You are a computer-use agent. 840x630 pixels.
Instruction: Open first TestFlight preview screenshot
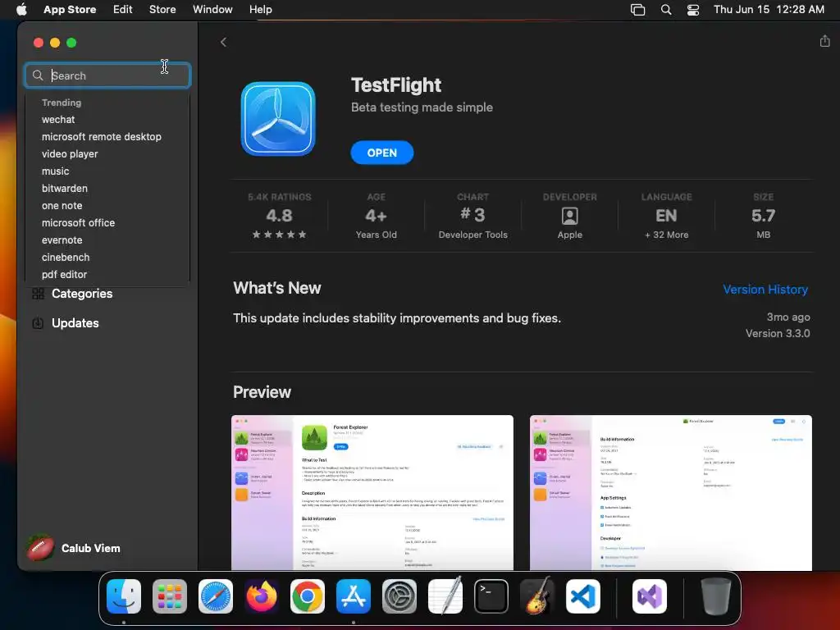pyautogui.click(x=372, y=493)
